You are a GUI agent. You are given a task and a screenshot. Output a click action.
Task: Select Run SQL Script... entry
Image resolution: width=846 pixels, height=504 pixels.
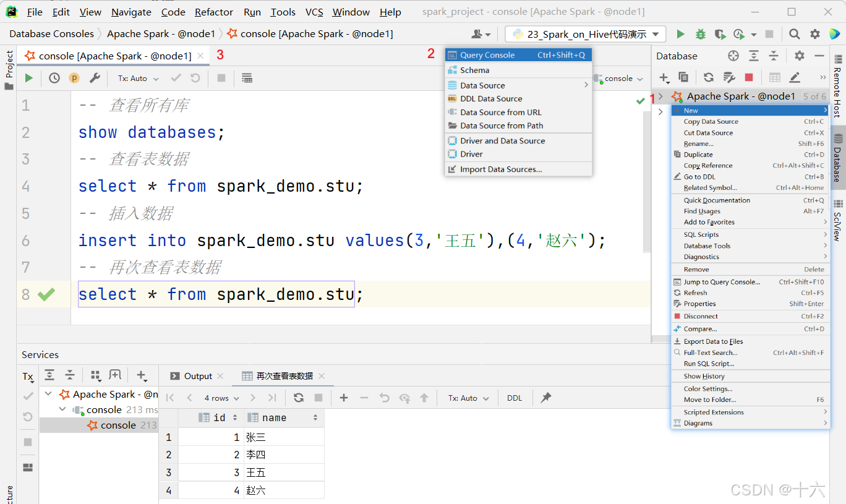pos(750,364)
